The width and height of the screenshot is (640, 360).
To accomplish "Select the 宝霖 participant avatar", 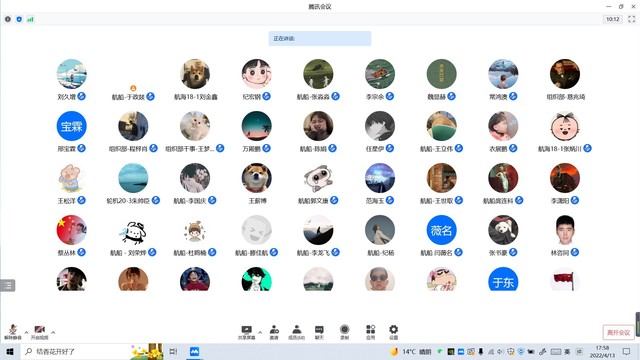I will point(71,126).
